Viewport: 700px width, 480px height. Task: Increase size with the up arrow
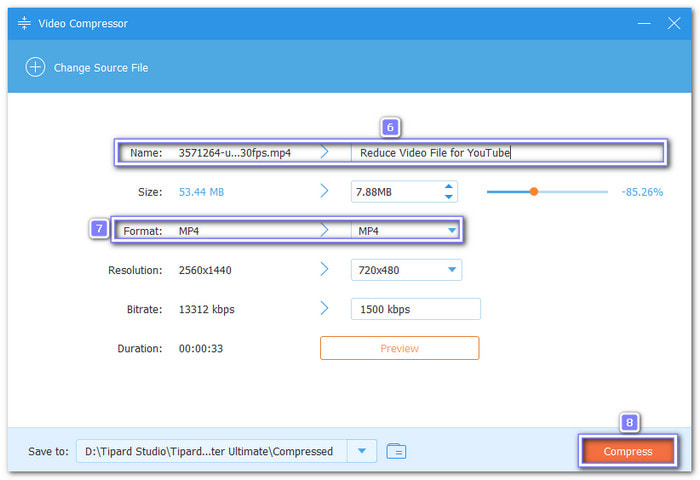(x=449, y=187)
